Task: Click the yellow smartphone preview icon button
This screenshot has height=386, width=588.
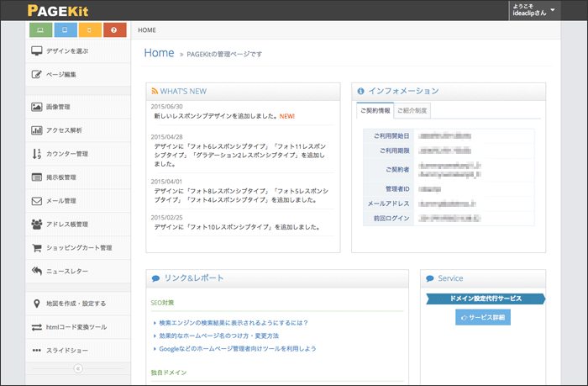Action: point(90,30)
